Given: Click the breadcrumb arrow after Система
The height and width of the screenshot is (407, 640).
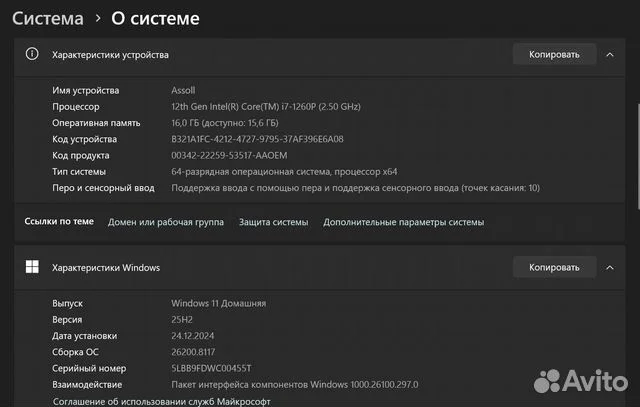Looking at the screenshot, I should tap(98, 18).
